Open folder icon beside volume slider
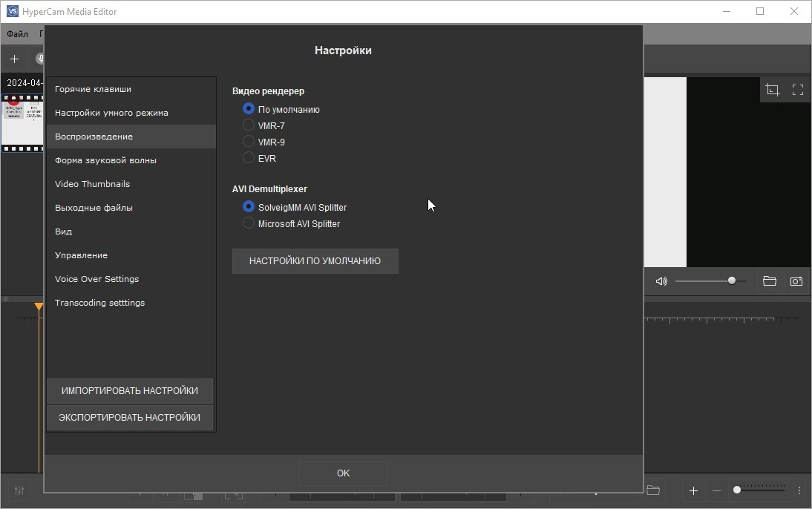This screenshot has height=509, width=812. 770,281
